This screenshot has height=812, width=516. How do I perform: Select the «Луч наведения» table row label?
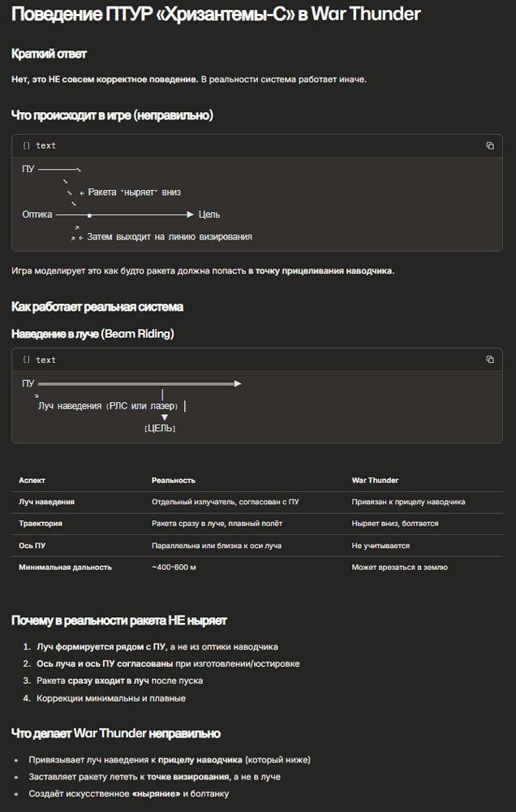tap(46, 502)
